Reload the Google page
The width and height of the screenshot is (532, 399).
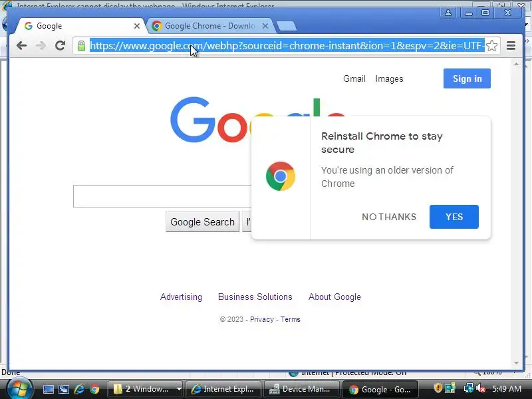pos(61,45)
